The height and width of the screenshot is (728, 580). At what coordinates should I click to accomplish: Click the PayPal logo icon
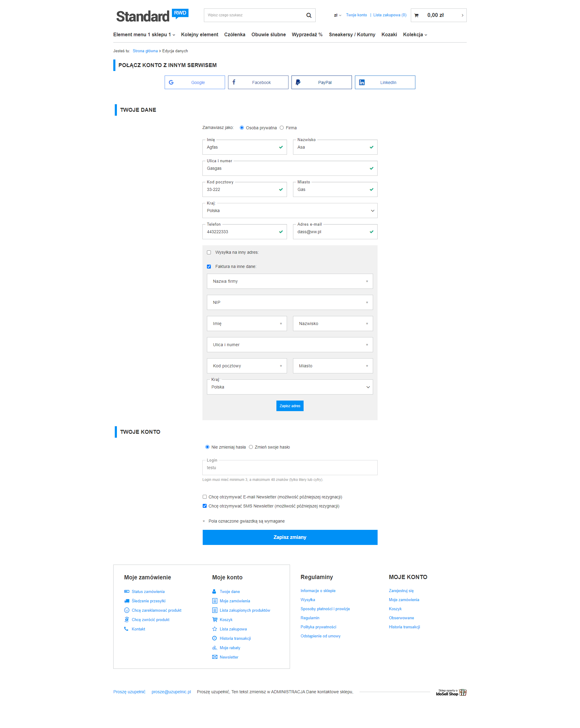click(x=298, y=82)
